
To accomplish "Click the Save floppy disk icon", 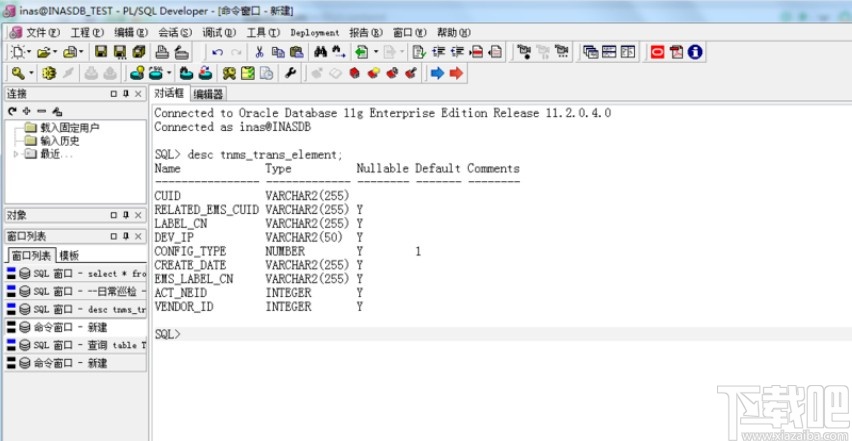I will coord(101,52).
